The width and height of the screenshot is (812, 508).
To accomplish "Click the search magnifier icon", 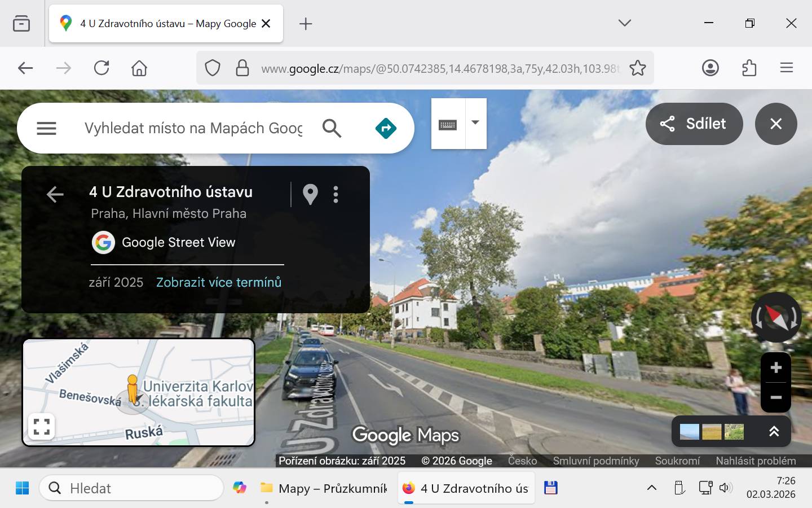I will click(332, 129).
